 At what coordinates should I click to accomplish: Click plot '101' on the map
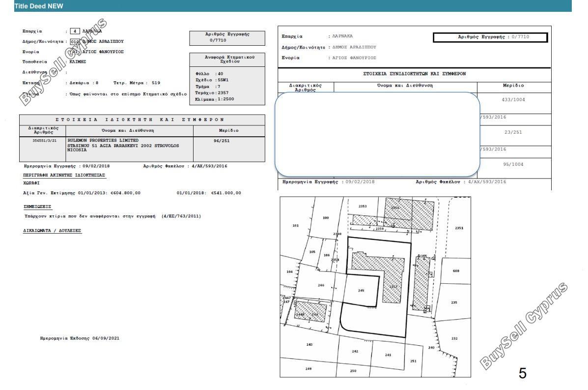pos(296,226)
